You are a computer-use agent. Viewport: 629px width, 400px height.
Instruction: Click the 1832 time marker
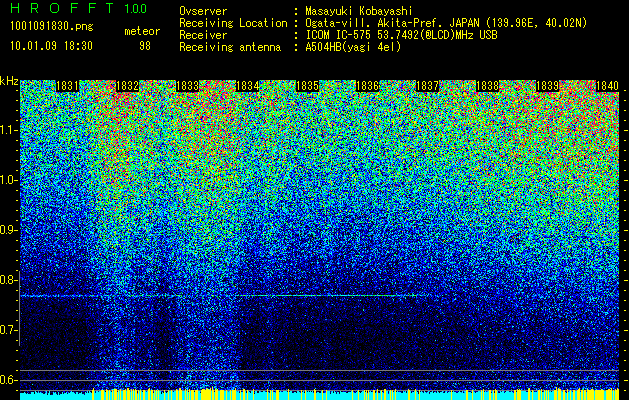[128, 86]
